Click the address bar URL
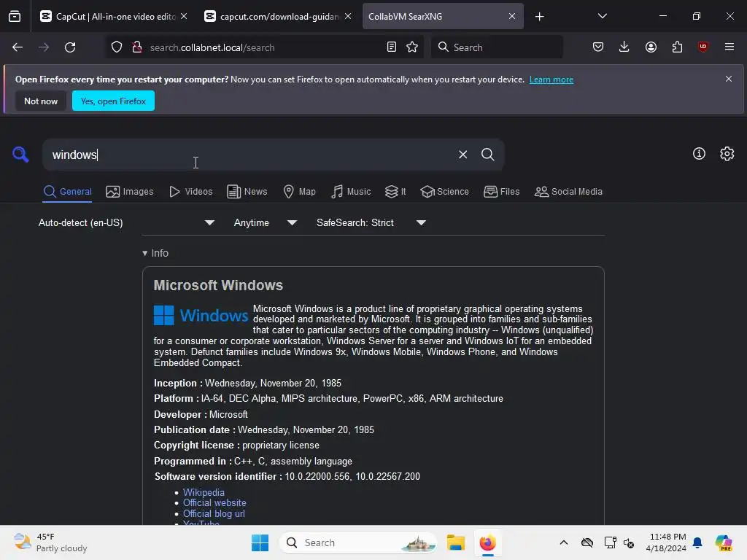The image size is (747, 560). pos(212,47)
